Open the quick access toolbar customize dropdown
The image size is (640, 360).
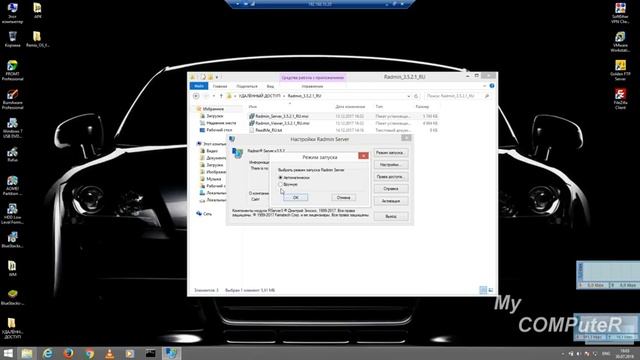217,77
